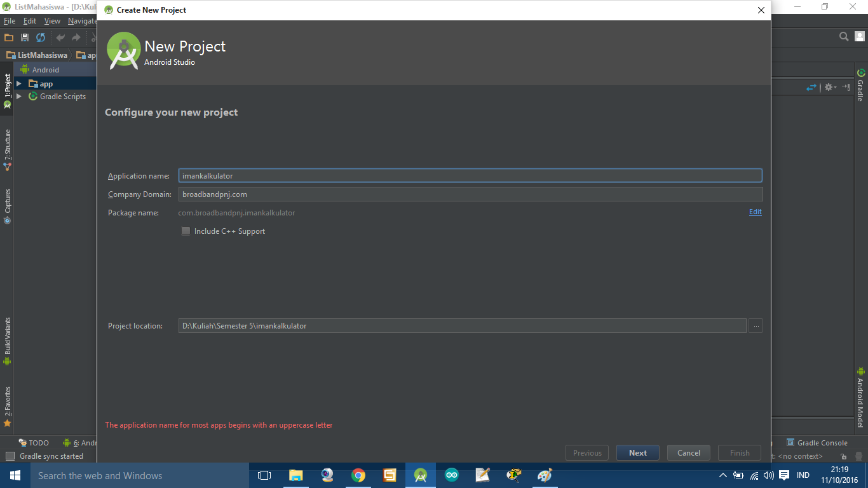Close the Create New Project dialog

tap(761, 10)
